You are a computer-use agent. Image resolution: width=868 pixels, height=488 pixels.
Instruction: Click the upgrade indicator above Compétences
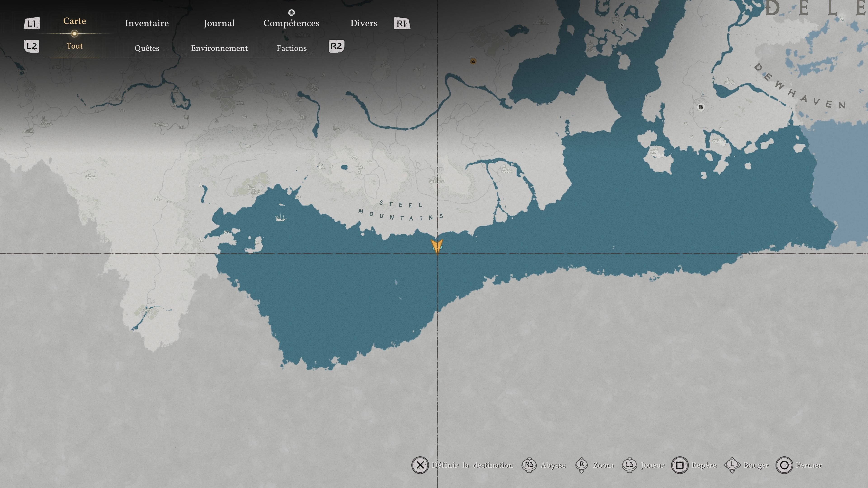[x=291, y=12]
